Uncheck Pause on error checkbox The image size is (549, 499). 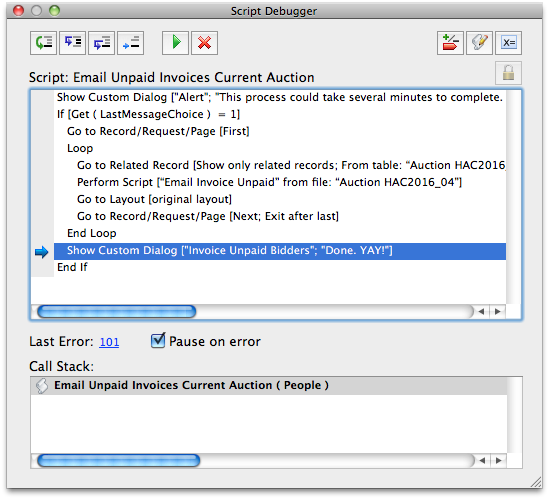coord(158,340)
